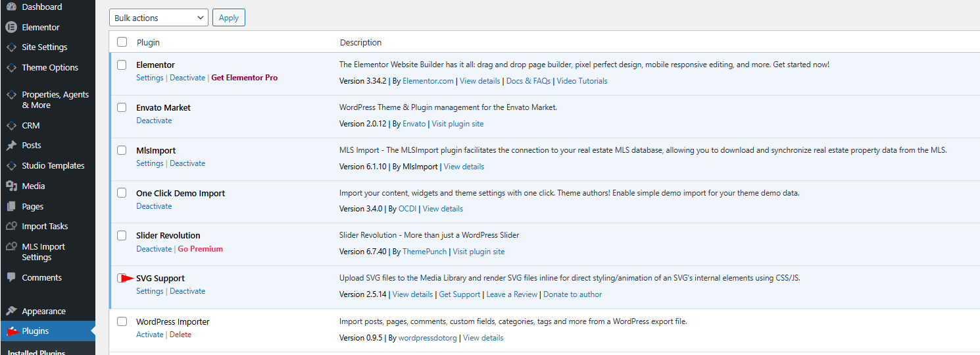Viewport: 980px width, 355px height.
Task: Click the Pages icon in sidebar
Action: click(11, 207)
